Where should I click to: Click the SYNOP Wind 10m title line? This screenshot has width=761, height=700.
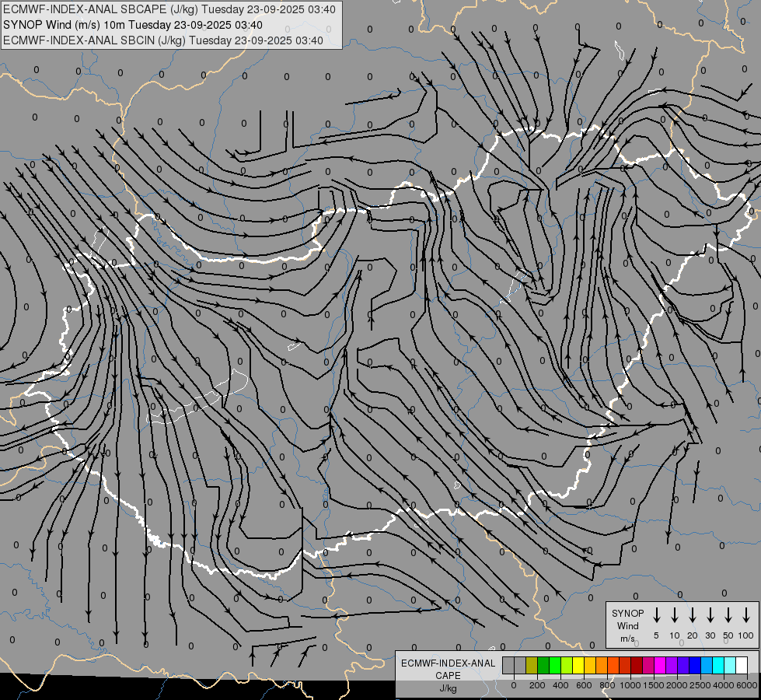point(133,25)
